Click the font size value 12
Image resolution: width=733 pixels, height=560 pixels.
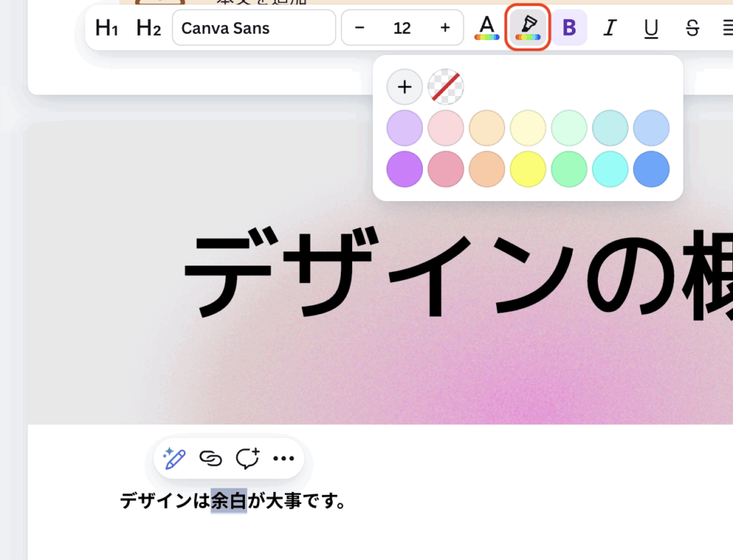point(402,28)
